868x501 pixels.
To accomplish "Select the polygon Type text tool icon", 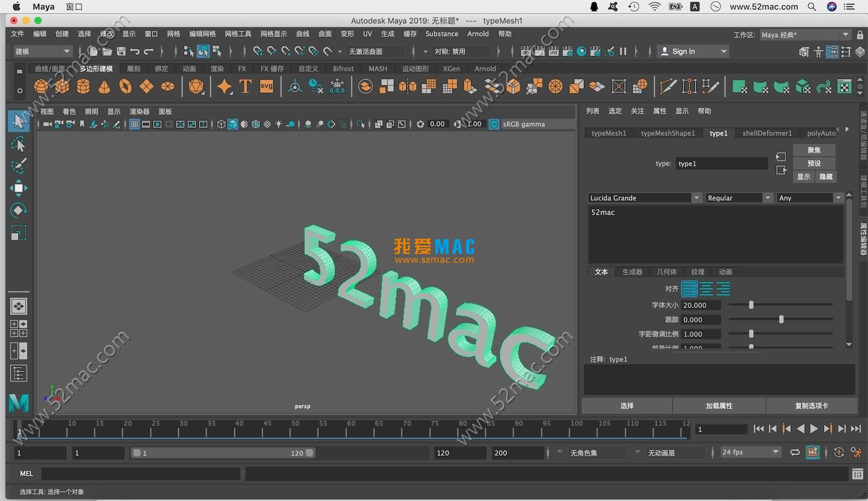I will [x=245, y=87].
